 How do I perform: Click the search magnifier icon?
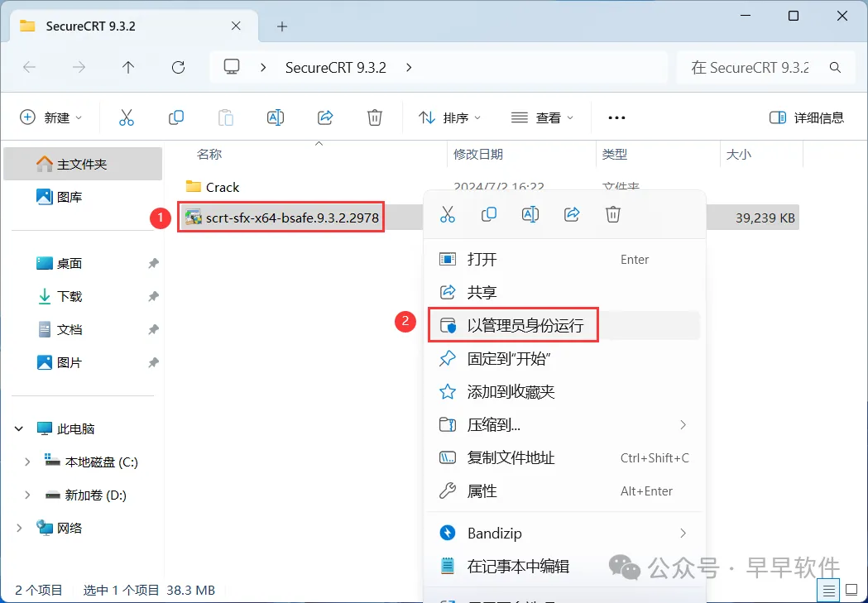(x=836, y=68)
